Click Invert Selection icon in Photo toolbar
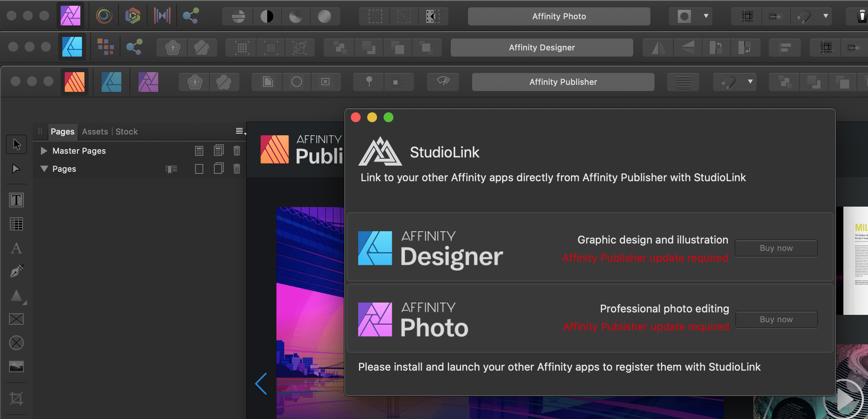The height and width of the screenshot is (419, 868). click(433, 16)
